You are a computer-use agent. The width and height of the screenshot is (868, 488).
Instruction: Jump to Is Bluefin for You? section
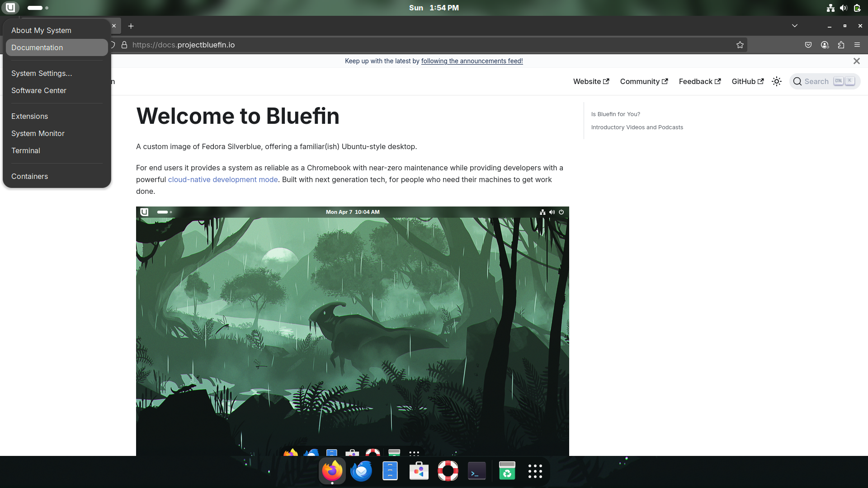[x=616, y=114]
